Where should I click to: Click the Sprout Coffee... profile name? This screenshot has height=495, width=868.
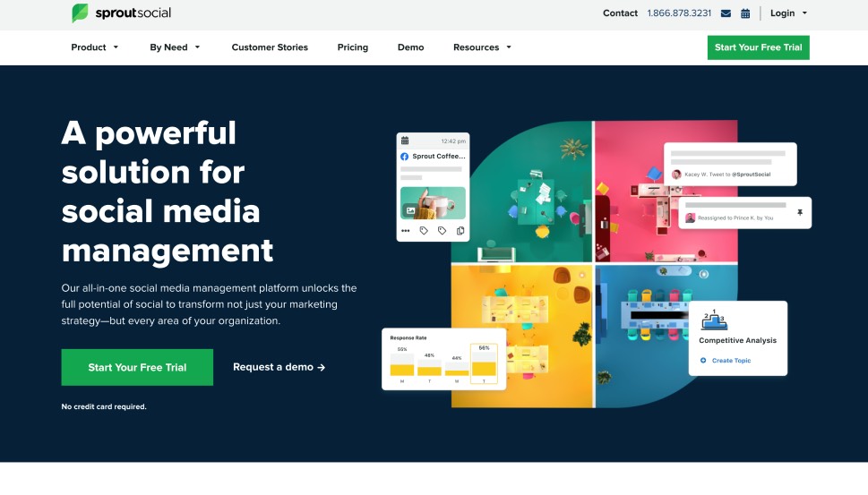pyautogui.click(x=439, y=157)
